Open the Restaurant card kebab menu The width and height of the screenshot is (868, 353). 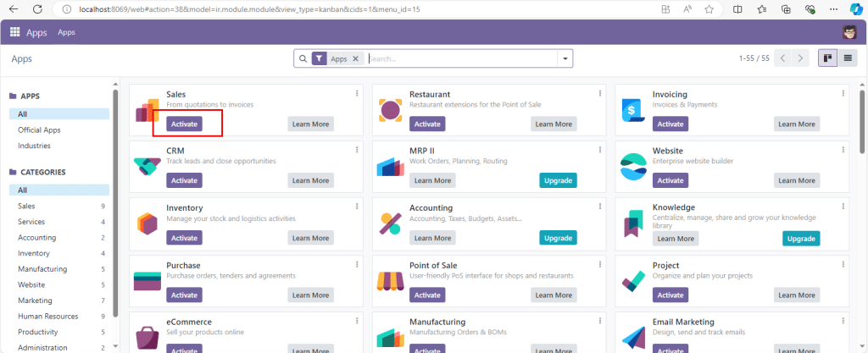click(600, 93)
